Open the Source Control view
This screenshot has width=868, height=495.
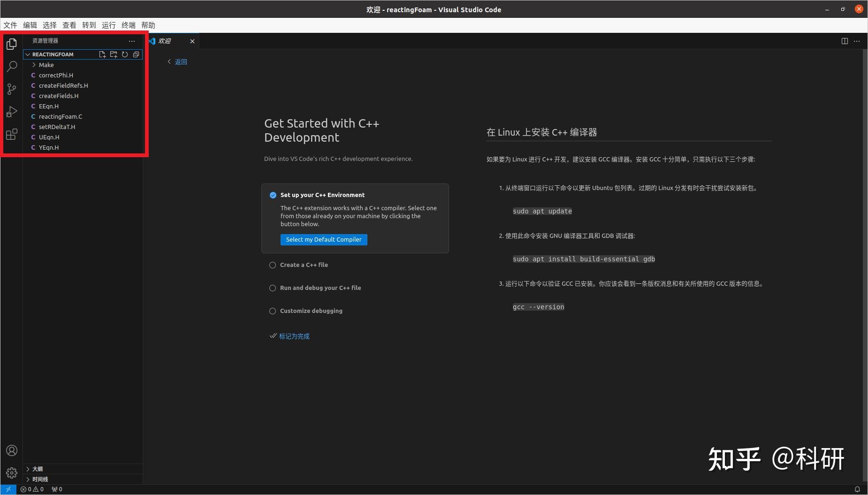12,89
